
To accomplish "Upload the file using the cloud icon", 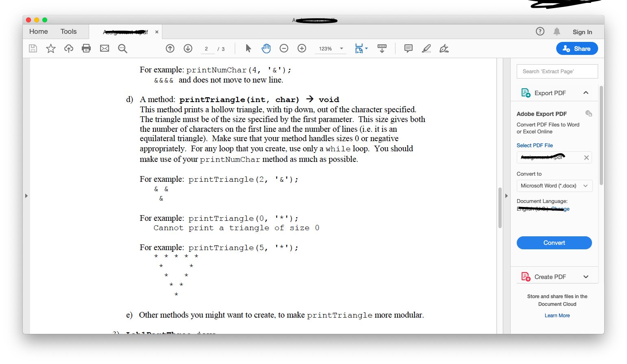I will click(69, 48).
